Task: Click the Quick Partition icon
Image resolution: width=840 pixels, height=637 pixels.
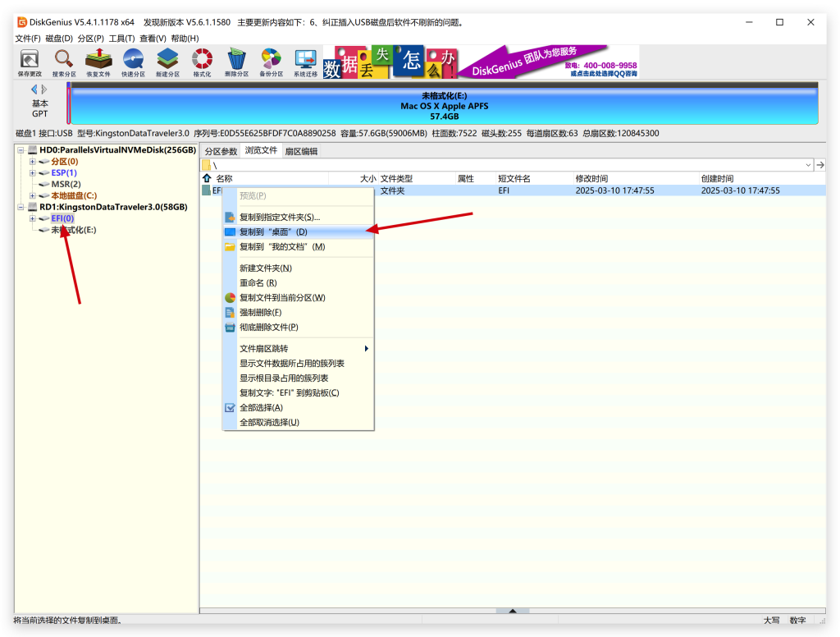Action: 133,62
